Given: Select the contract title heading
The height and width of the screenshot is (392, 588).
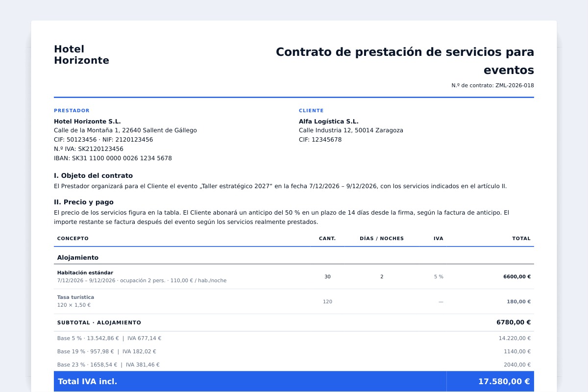Looking at the screenshot, I should tap(405, 61).
